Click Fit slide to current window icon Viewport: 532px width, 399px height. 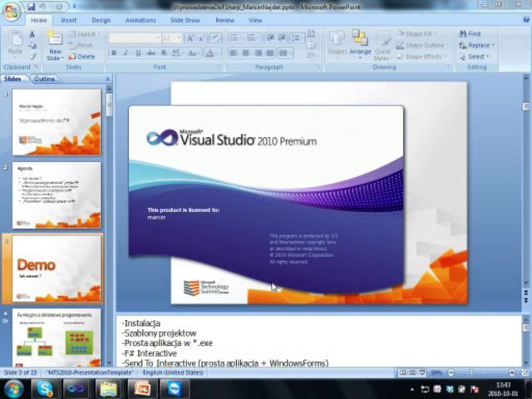[x=526, y=373]
